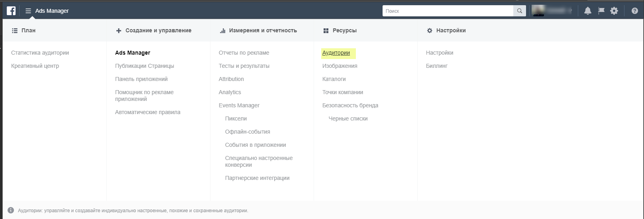Open Панель приложений
This screenshot has height=219, width=644.
point(141,79)
